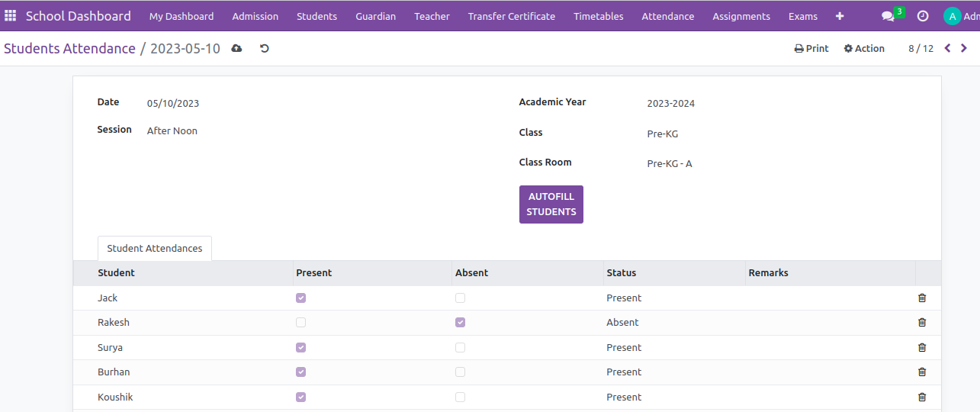Toggle Present checkbox for Burhan

[300, 372]
